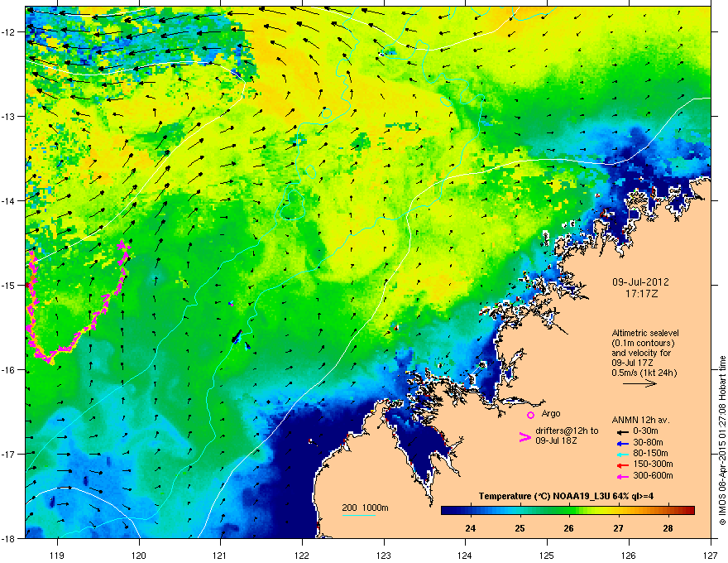
Task: Click the black 0-30m legend arrow
Action: pyautogui.click(x=621, y=431)
